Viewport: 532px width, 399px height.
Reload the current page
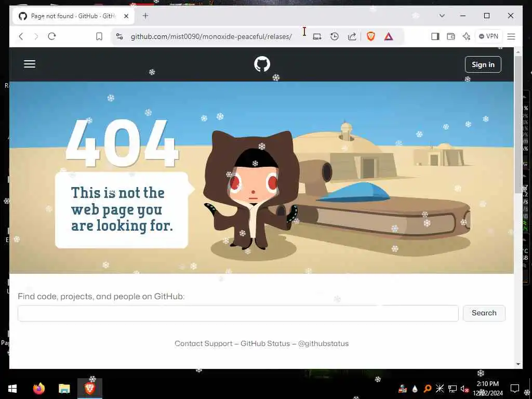tap(52, 36)
